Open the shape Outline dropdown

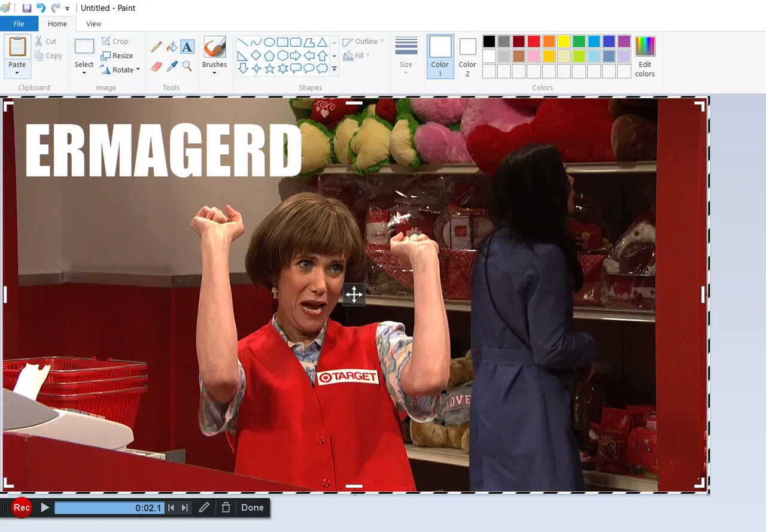point(363,41)
